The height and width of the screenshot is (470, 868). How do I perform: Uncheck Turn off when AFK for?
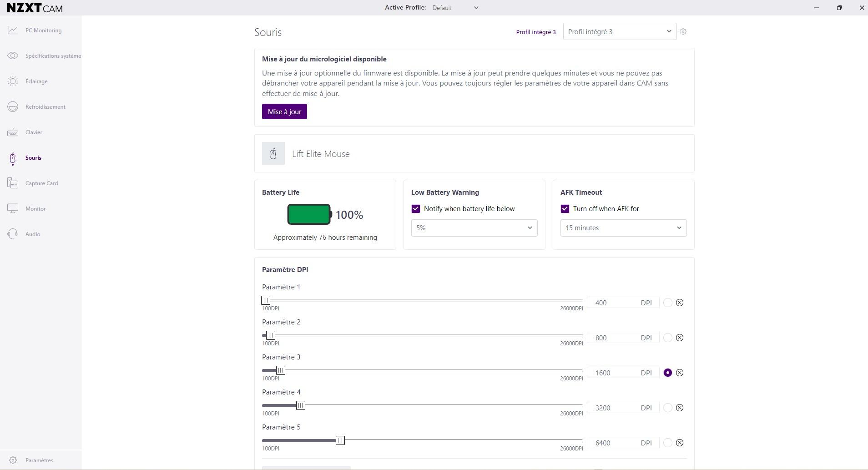pyautogui.click(x=565, y=209)
